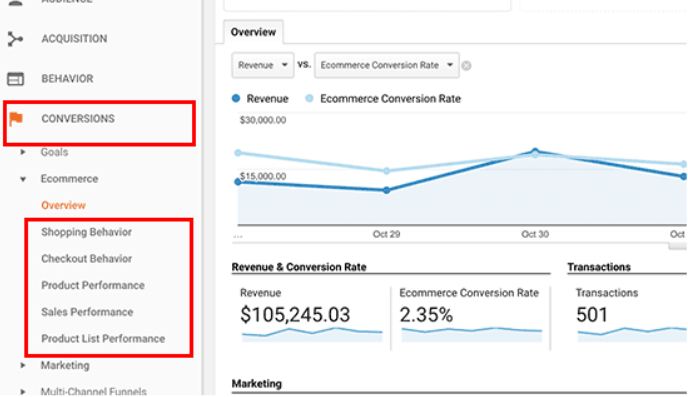Open the Ecommerce Conversion Rate dropdown
The image size is (688, 397).
[x=387, y=65]
